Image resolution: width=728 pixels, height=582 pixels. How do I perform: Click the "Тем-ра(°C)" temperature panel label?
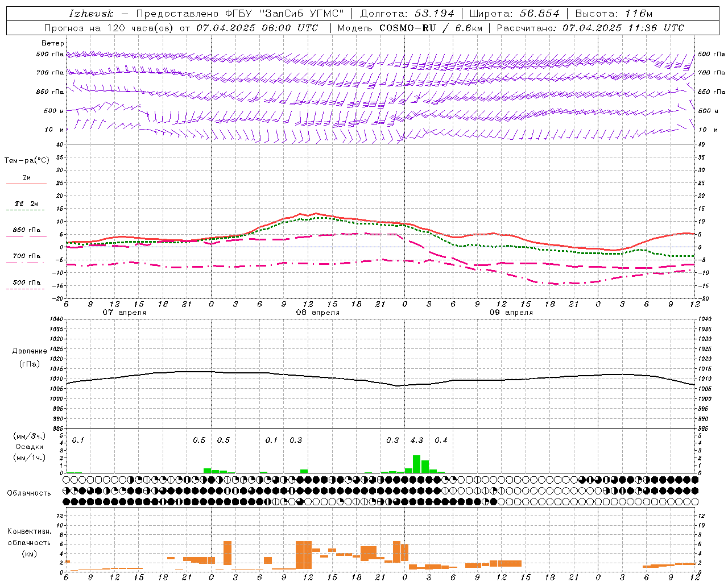click(x=27, y=161)
